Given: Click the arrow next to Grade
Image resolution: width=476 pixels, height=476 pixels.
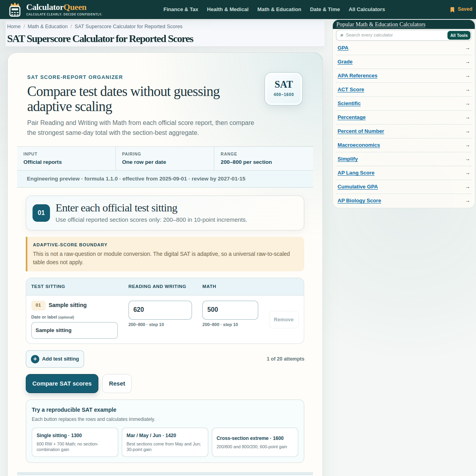Looking at the screenshot, I should coord(467,62).
